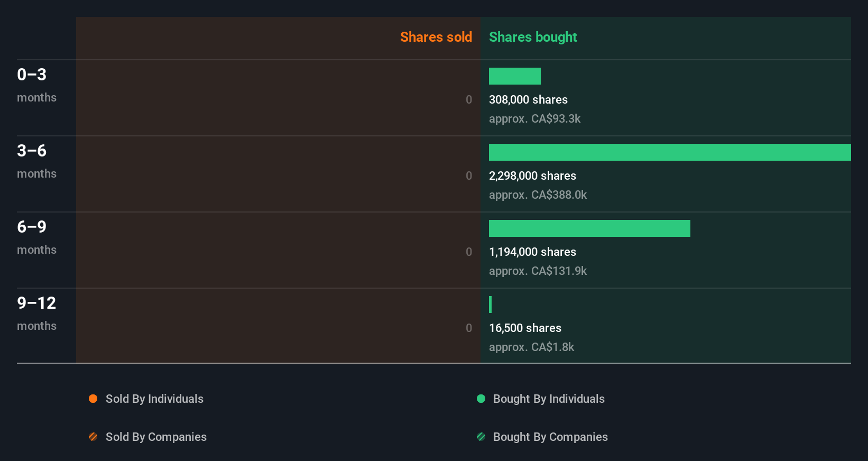The image size is (868, 461).
Task: Click the approx. CA$388.0k amount
Action: pyautogui.click(x=538, y=195)
